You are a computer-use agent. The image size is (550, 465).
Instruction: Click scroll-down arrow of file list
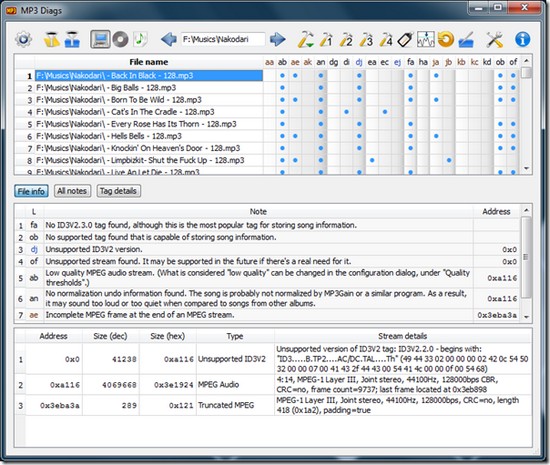click(x=526, y=169)
